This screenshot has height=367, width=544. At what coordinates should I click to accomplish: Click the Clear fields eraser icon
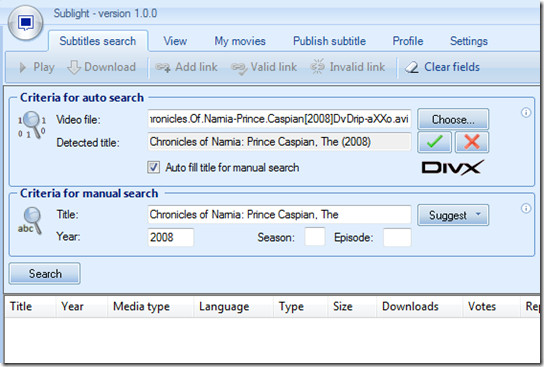(412, 67)
